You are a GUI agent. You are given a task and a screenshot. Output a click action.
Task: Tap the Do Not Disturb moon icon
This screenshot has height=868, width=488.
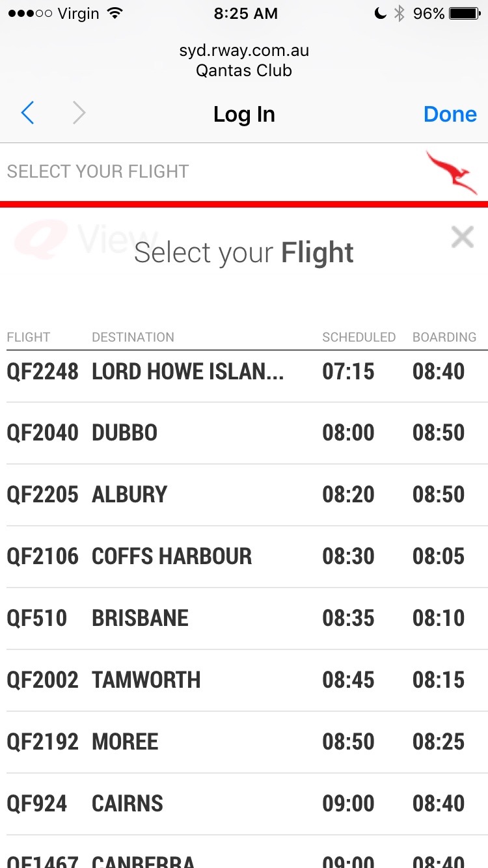[x=381, y=14]
